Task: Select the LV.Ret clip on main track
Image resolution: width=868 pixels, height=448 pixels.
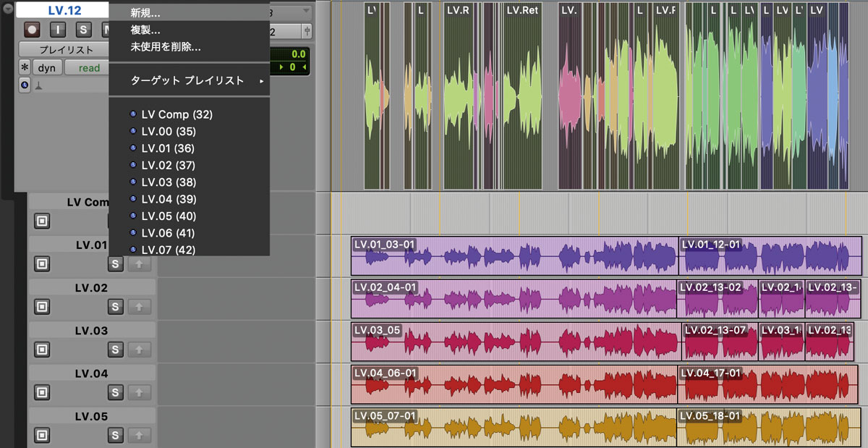Action: click(x=522, y=94)
